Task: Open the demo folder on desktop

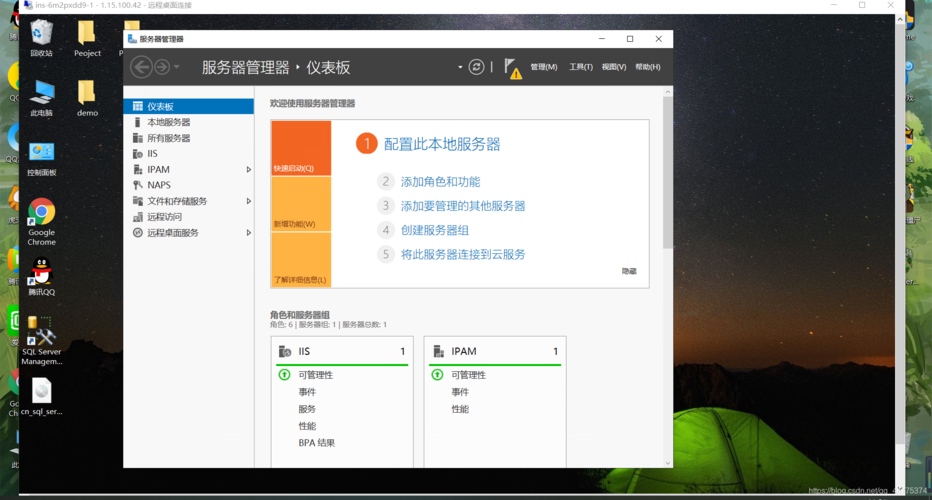Action: [87, 98]
